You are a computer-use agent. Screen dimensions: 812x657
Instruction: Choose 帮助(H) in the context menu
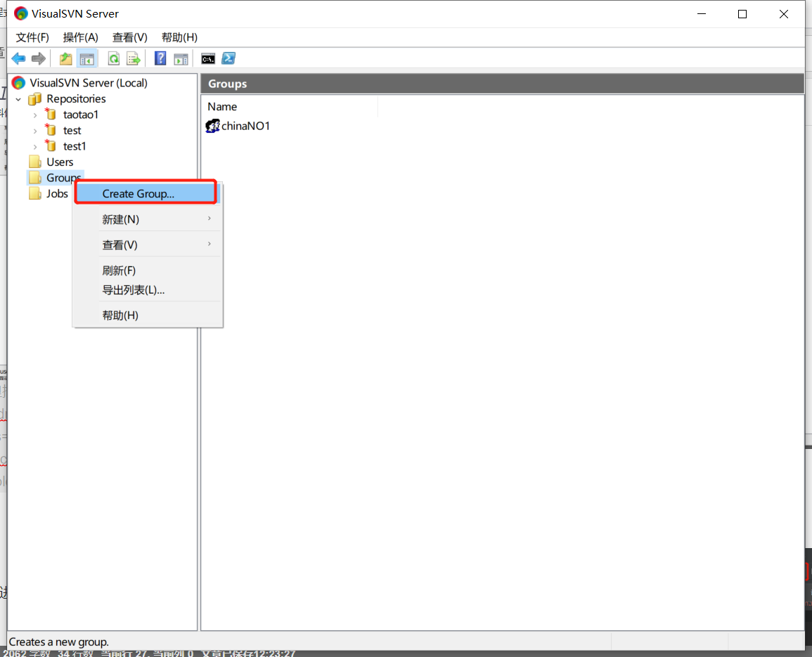pos(148,316)
